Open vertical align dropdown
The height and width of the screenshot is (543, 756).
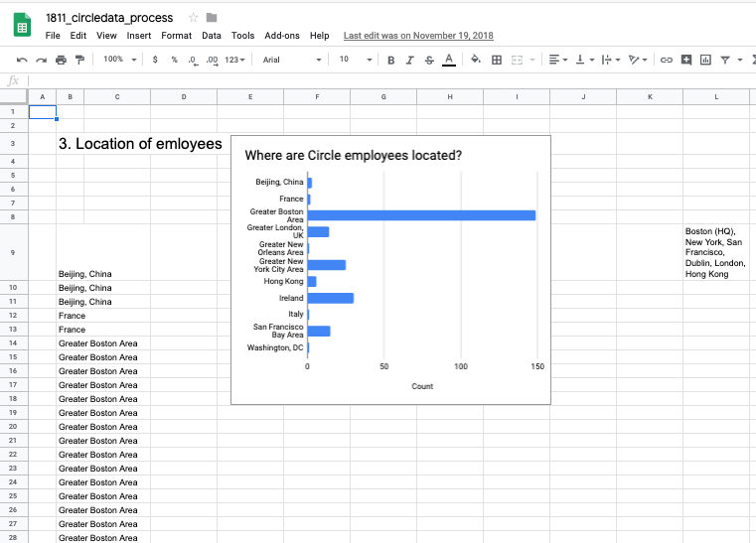click(585, 60)
